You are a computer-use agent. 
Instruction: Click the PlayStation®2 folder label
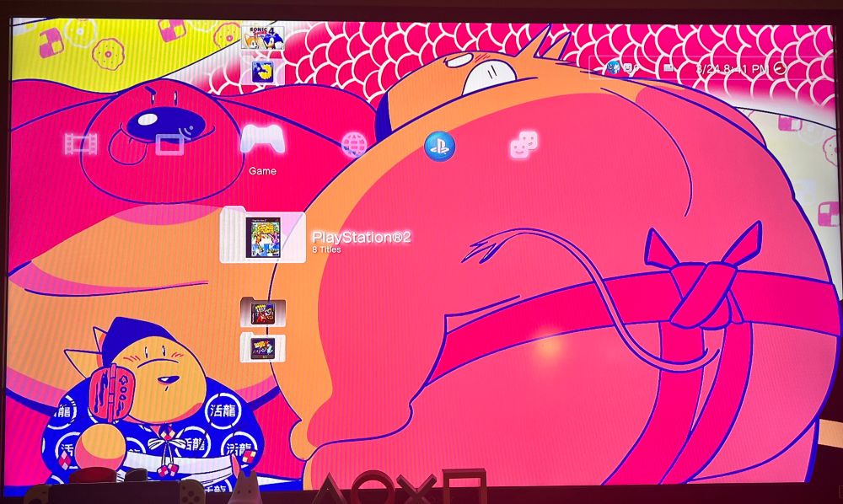point(362,237)
